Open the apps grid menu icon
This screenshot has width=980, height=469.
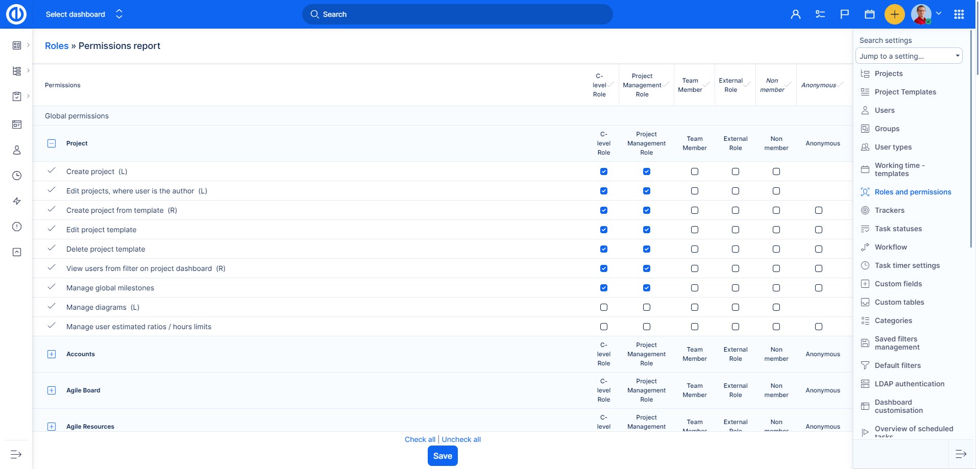pos(959,14)
